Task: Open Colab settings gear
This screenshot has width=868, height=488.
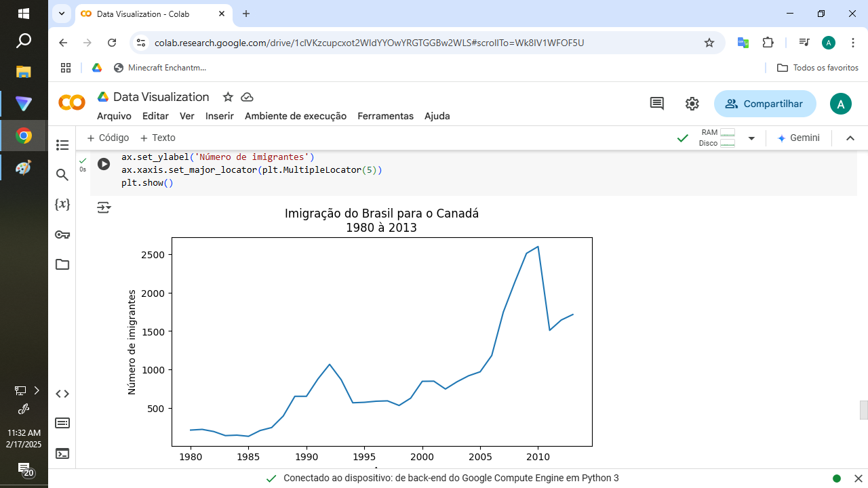Action: point(692,104)
